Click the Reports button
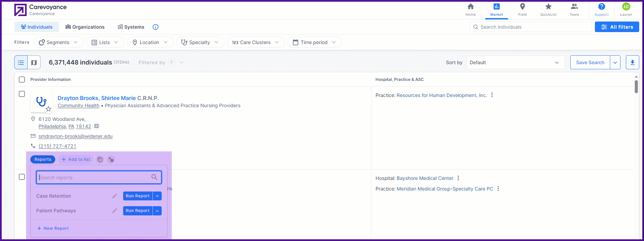The width and height of the screenshot is (644, 241). click(x=43, y=159)
